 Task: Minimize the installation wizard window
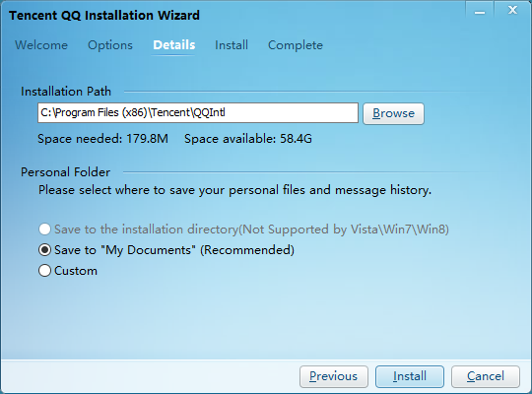480,10
